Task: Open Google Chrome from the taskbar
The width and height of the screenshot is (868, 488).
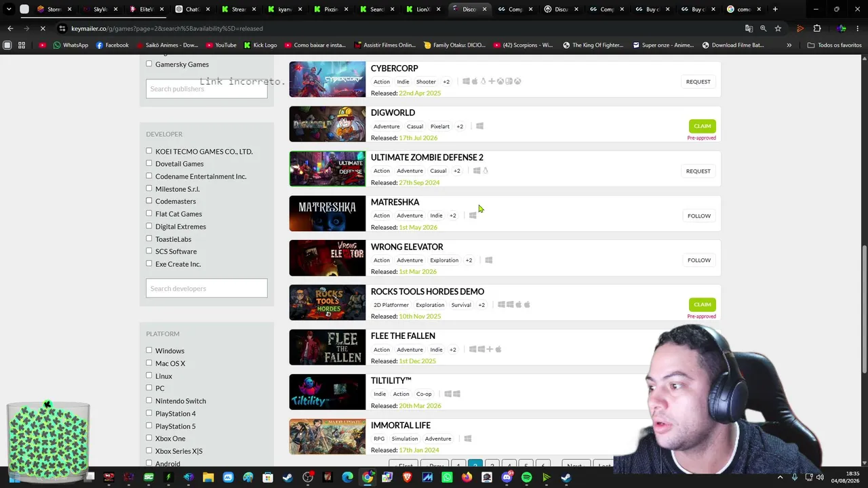Action: pyautogui.click(x=368, y=477)
